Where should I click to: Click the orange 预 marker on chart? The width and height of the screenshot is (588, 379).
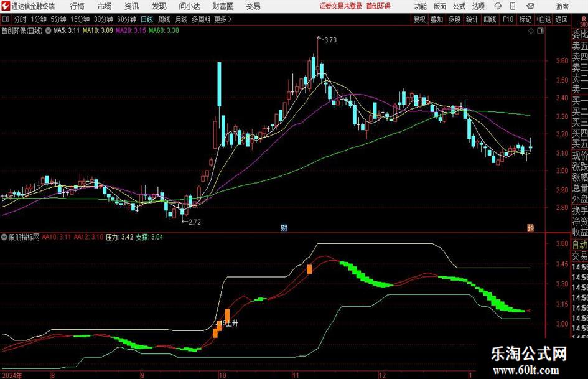pyautogui.click(x=530, y=228)
